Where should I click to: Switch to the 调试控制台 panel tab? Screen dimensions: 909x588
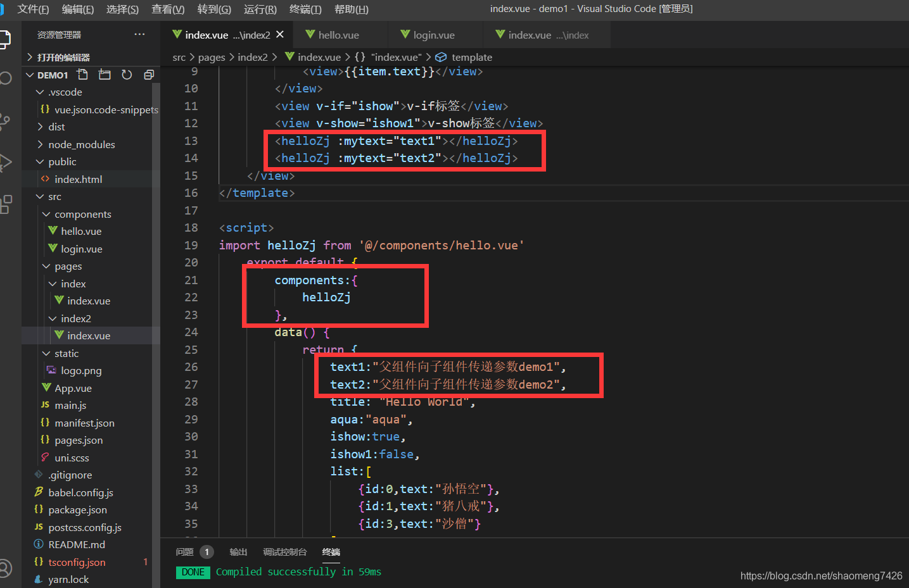pos(284,552)
